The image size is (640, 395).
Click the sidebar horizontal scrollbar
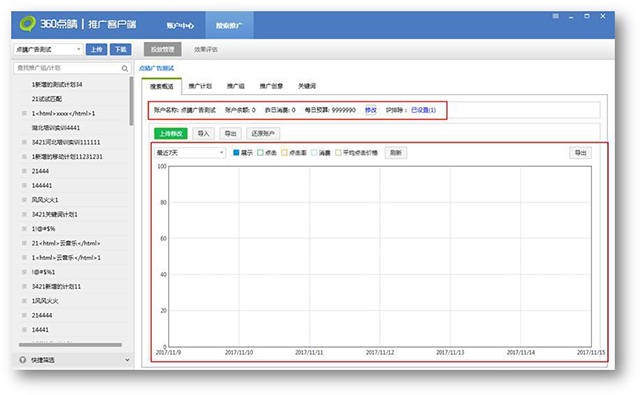(70, 345)
